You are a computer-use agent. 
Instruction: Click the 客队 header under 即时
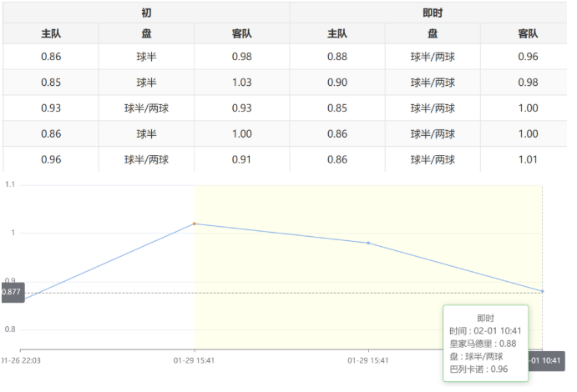click(528, 34)
